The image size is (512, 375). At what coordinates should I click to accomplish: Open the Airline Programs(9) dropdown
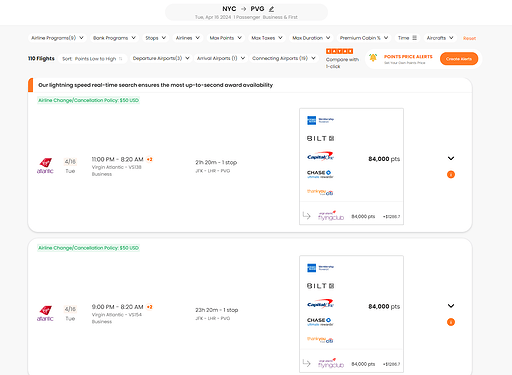57,38
